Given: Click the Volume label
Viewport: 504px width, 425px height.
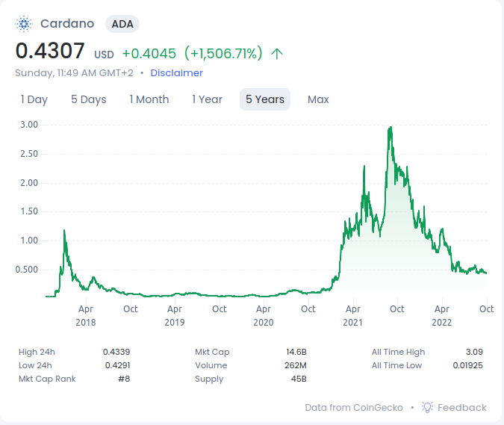Looking at the screenshot, I should [x=211, y=365].
